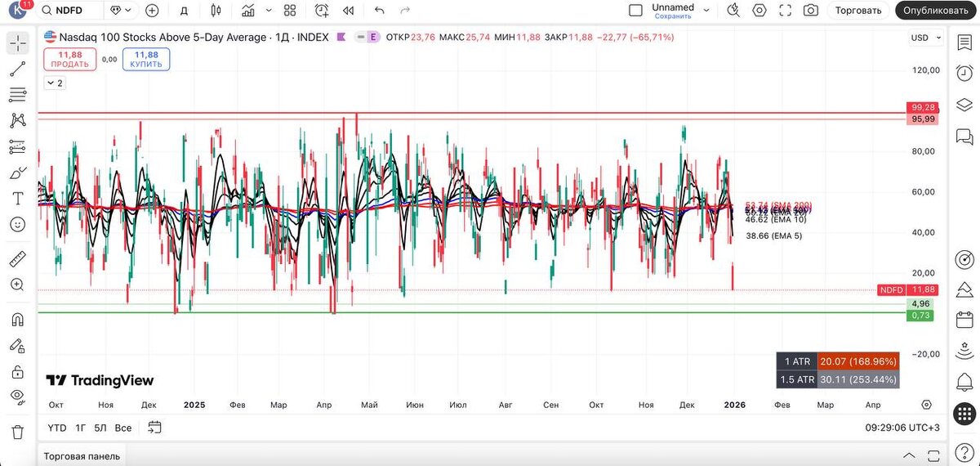980x466 pixels.
Task: Open the user profile avatar menu
Action: [x=18, y=10]
